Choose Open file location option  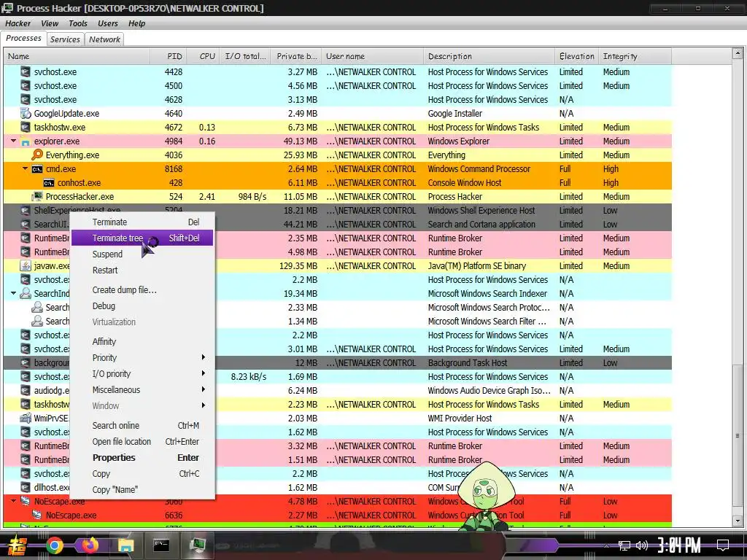(142, 442)
